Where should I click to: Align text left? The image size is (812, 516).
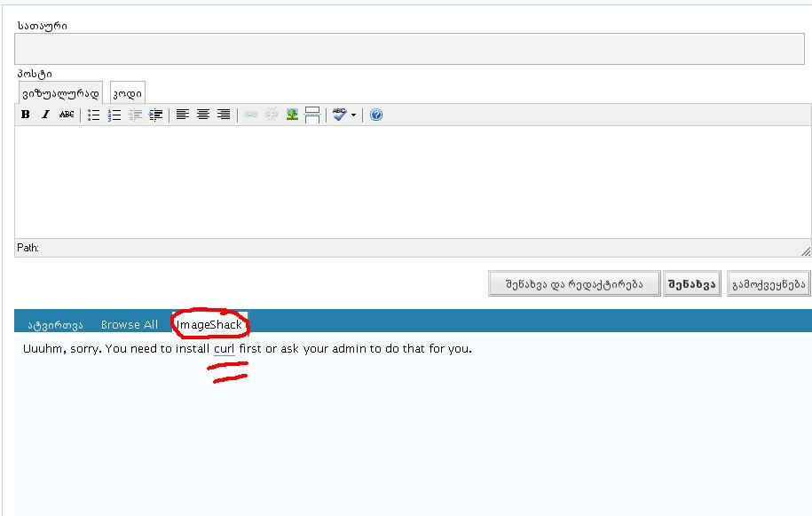click(182, 115)
